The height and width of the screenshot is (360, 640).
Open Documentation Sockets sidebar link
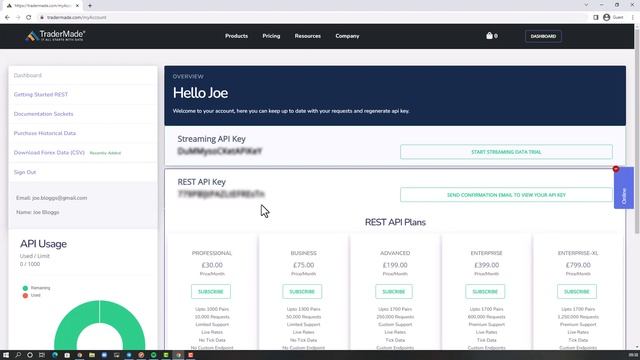click(x=44, y=114)
